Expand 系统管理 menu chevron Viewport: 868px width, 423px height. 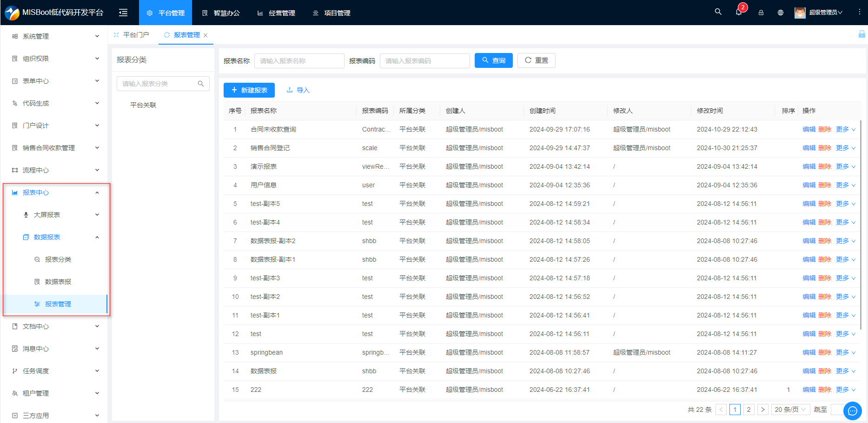tap(97, 36)
